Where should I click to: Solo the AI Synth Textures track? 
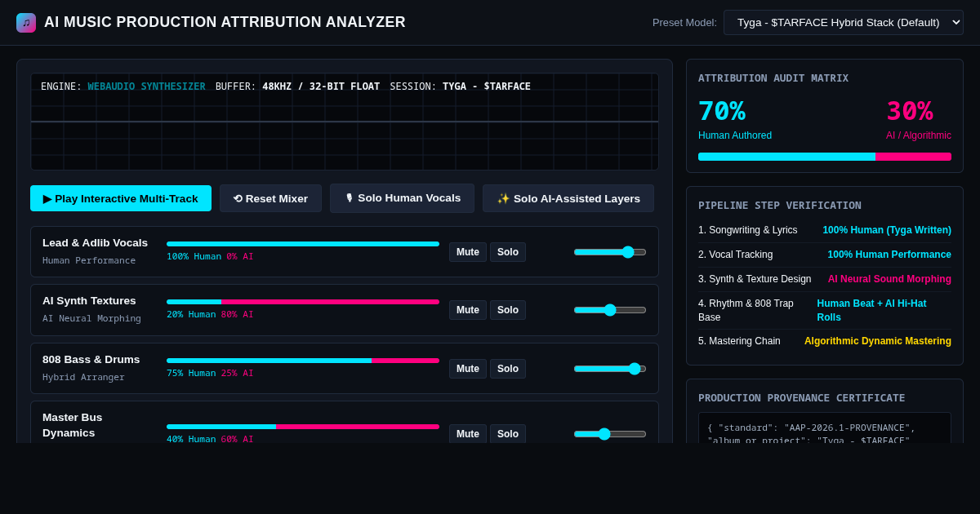point(508,310)
